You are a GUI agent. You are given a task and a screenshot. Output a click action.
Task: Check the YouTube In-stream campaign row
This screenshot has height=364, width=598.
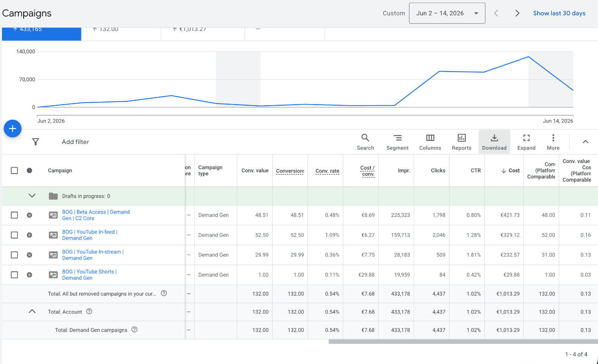(x=15, y=255)
